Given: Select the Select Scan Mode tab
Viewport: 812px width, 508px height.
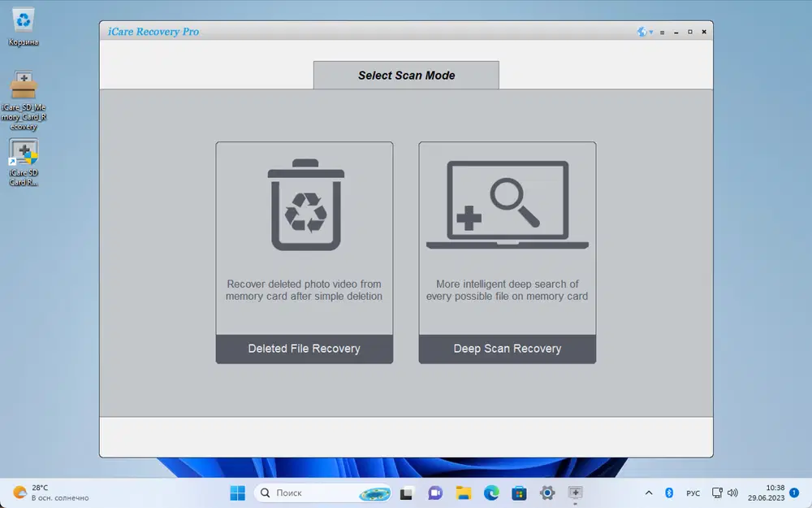Looking at the screenshot, I should pyautogui.click(x=406, y=75).
